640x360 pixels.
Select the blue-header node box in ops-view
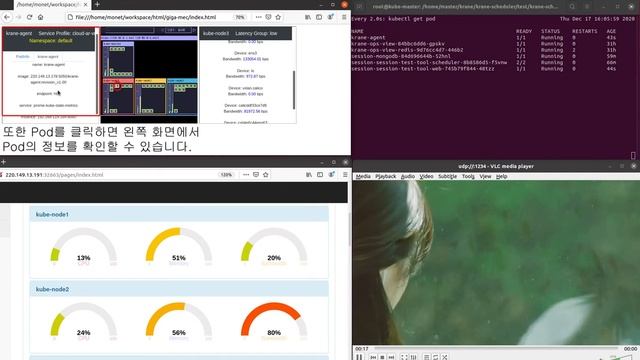coord(182,96)
